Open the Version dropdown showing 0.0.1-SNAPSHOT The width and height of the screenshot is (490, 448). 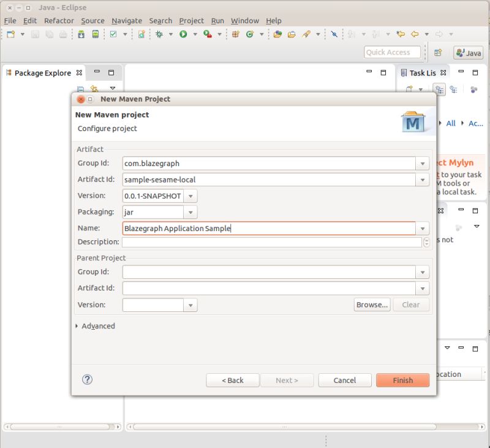tap(190, 196)
